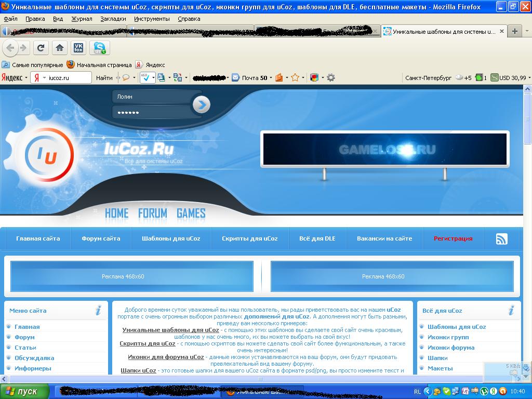Click the weather +5 indicator
The width and height of the screenshot is (532, 399).
tap(463, 78)
